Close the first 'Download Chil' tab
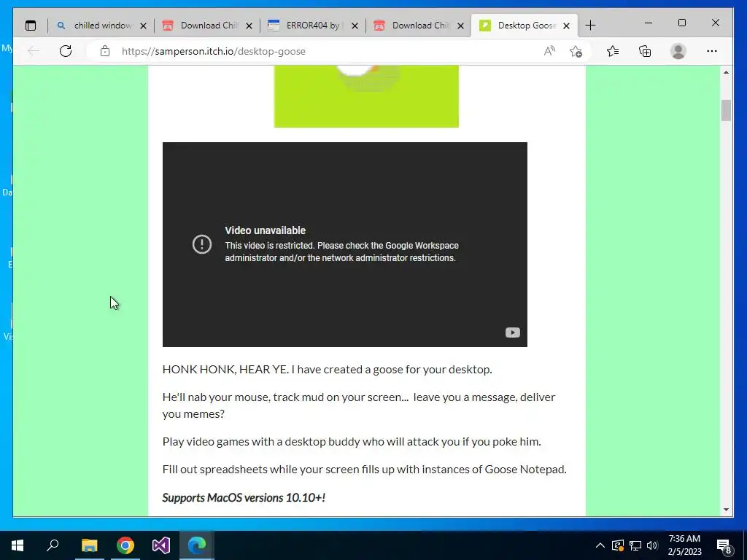The height and width of the screenshot is (560, 747). point(249,26)
